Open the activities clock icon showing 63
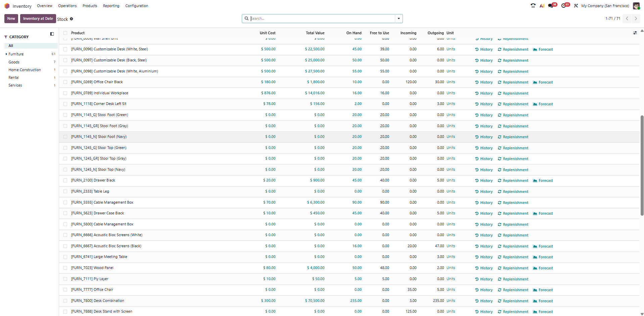Viewport: 644px width, 316px height. [x=564, y=6]
